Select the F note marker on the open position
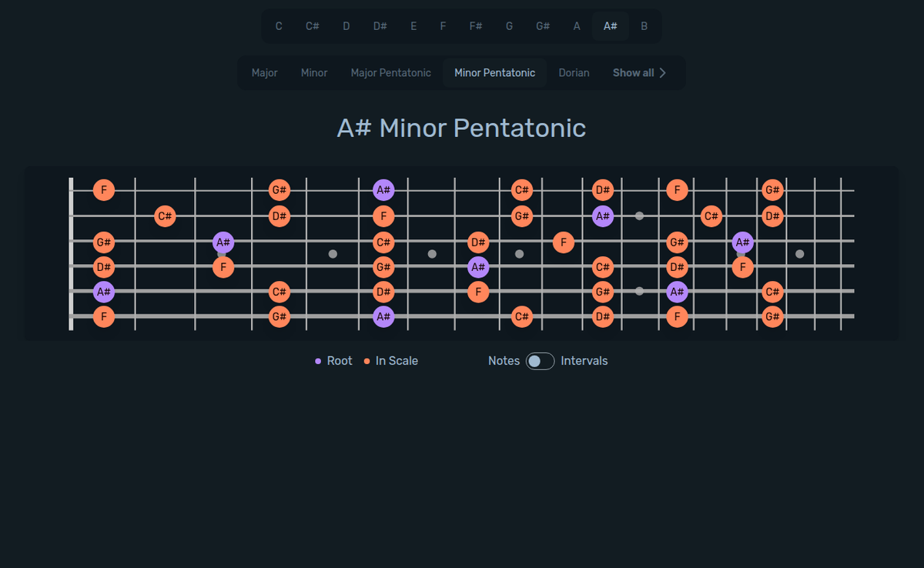The height and width of the screenshot is (568, 924). (102, 189)
